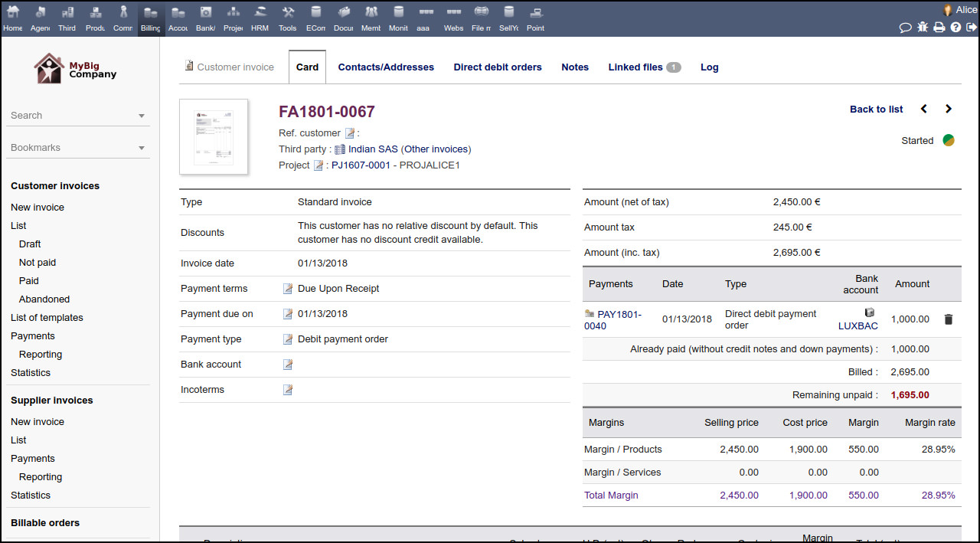
Task: Log out using the exit arrow icon
Action: (971, 28)
